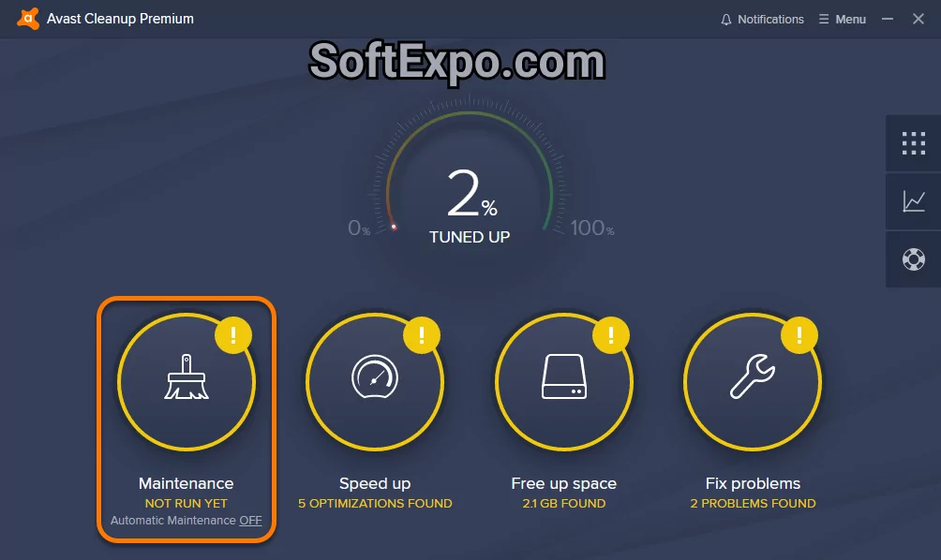
Task: Open Notifications from the title bar
Action: (762, 19)
